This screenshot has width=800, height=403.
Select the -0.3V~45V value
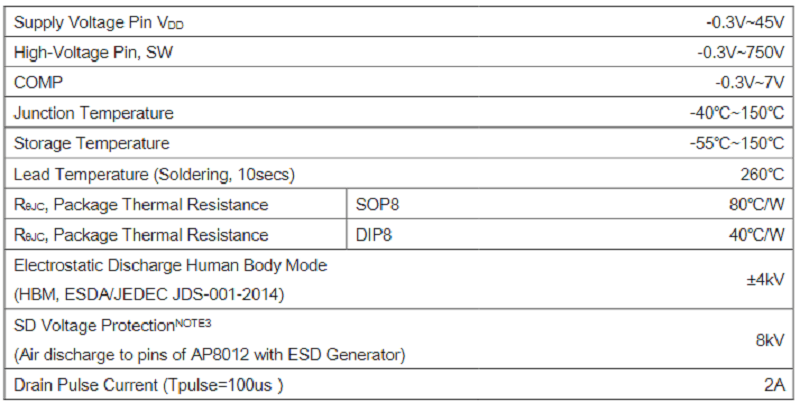click(742, 21)
